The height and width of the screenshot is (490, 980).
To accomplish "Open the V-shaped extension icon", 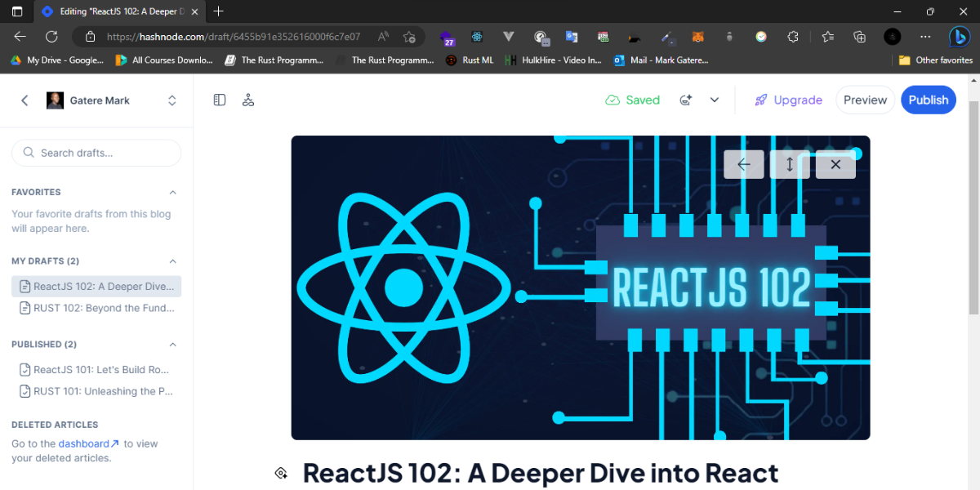I will [x=508, y=37].
